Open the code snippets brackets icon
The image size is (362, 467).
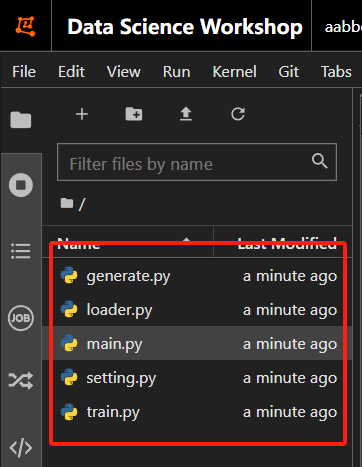[21, 448]
